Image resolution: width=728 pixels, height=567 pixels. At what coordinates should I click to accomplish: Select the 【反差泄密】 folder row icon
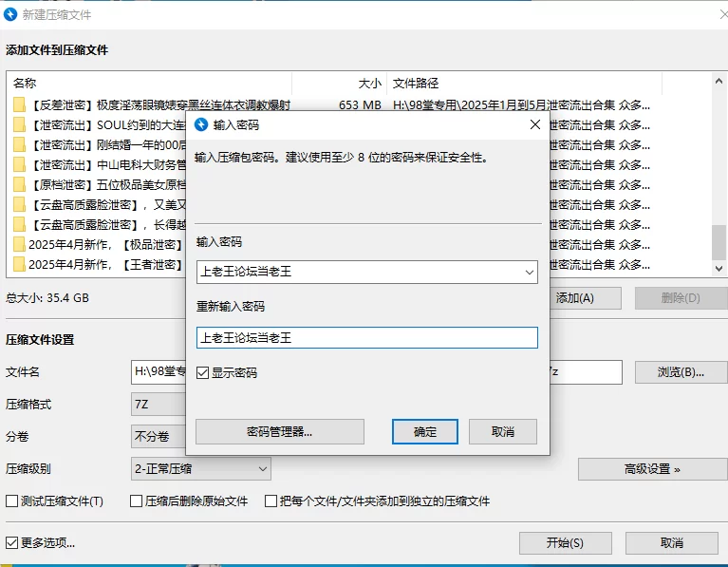(x=19, y=105)
